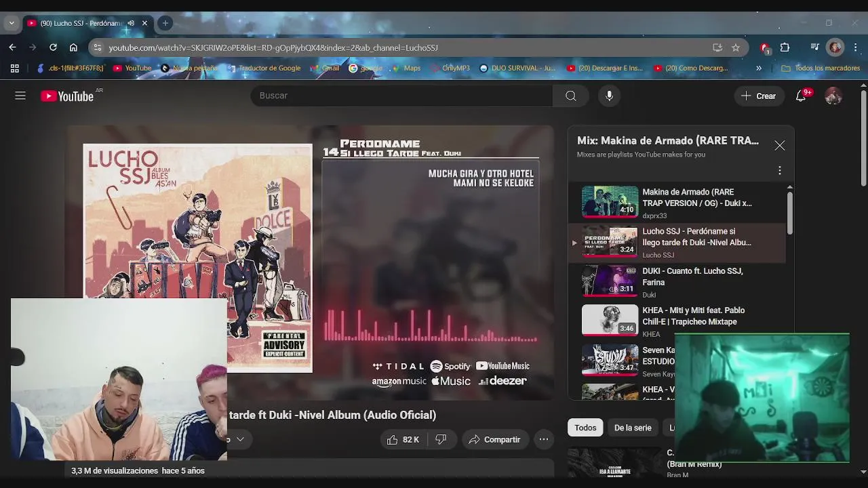Open the notifications bell
Viewport: 868px width, 488px height.
pos(801,96)
